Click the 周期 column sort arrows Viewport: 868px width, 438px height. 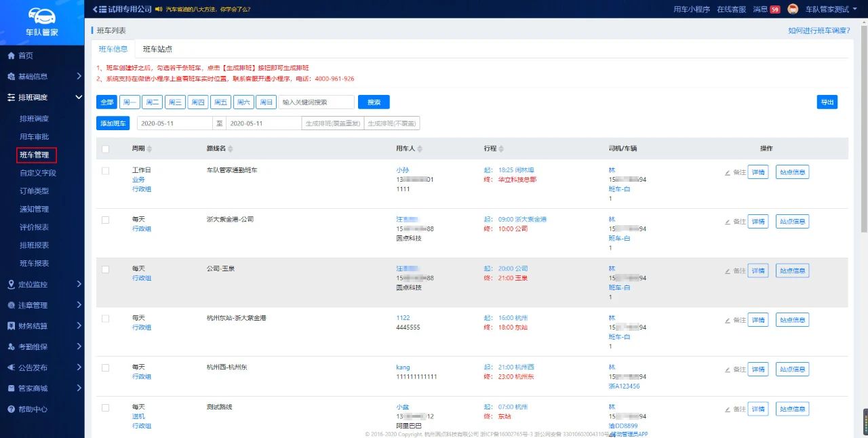point(150,148)
